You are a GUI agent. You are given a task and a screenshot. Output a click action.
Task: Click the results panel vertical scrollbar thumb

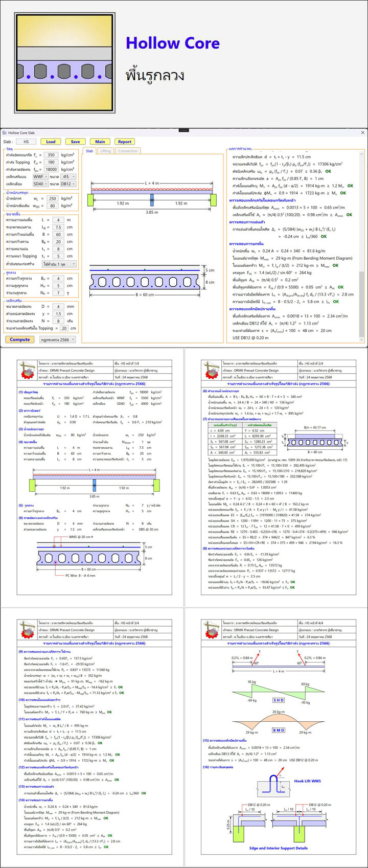click(362, 304)
